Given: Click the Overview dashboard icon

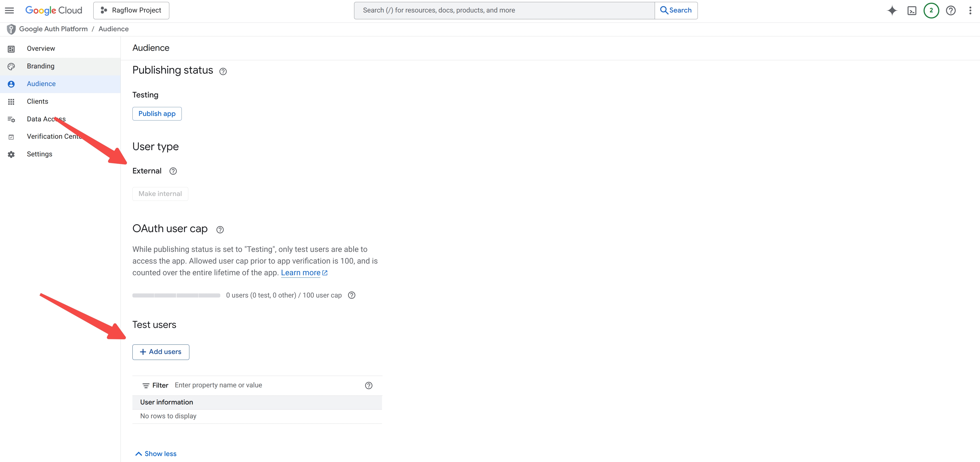Looking at the screenshot, I should pyautogui.click(x=11, y=49).
